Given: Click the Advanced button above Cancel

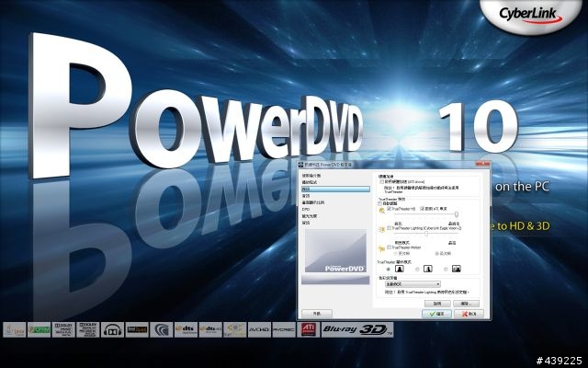Looking at the screenshot, I should pos(466,303).
